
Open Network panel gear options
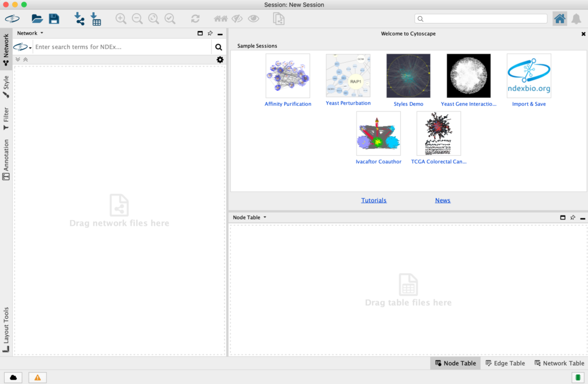click(x=220, y=60)
